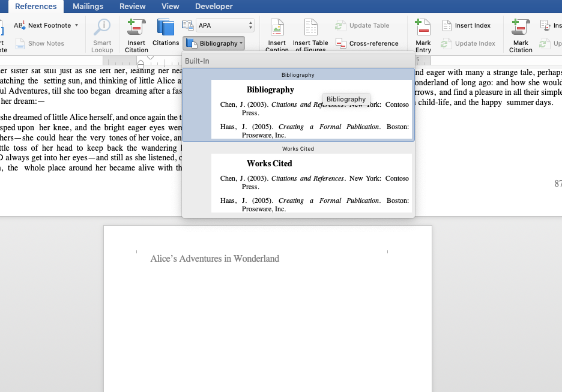Open the Bibliography gallery dropdown
This screenshot has width=562, height=392.
tap(214, 43)
